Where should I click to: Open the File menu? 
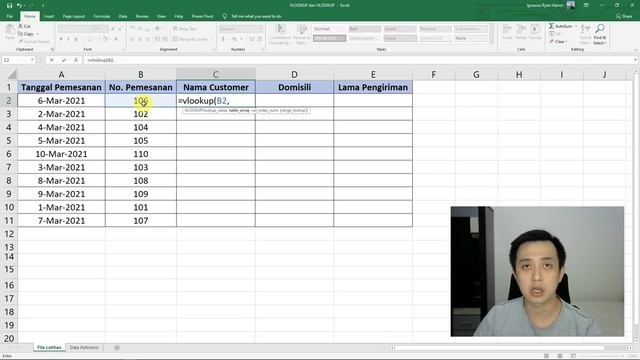coord(9,16)
